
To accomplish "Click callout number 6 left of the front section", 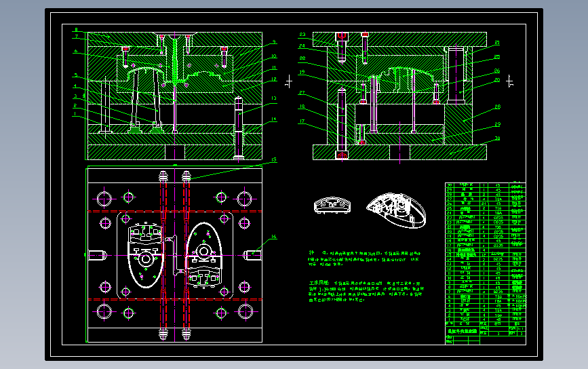I will tap(76, 51).
